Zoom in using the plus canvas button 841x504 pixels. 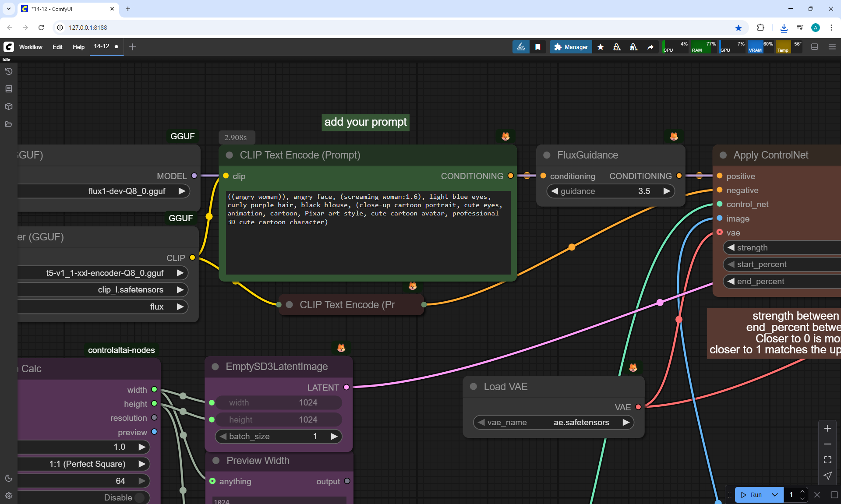[x=827, y=428]
